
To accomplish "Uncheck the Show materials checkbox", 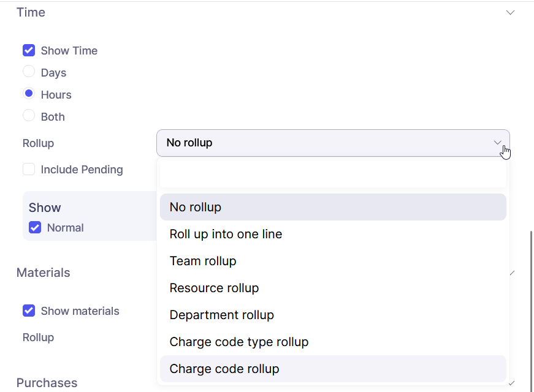I will [x=29, y=311].
